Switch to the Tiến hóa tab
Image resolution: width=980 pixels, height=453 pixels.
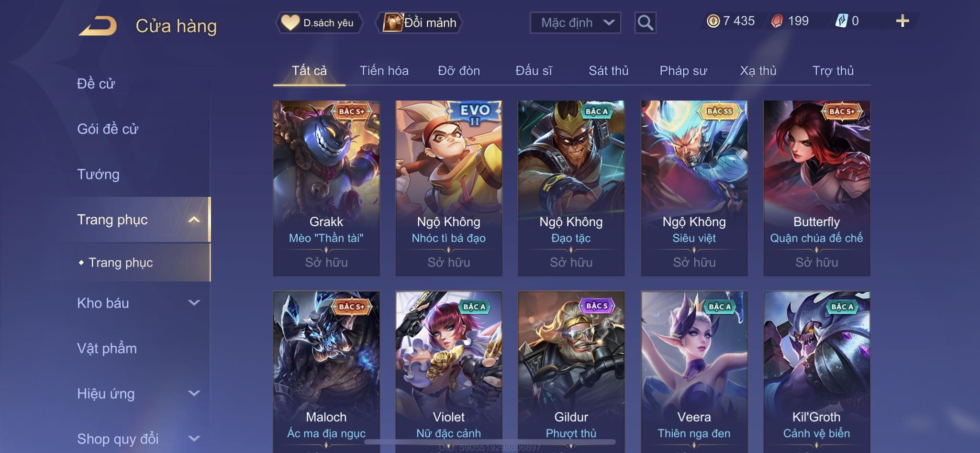[384, 71]
